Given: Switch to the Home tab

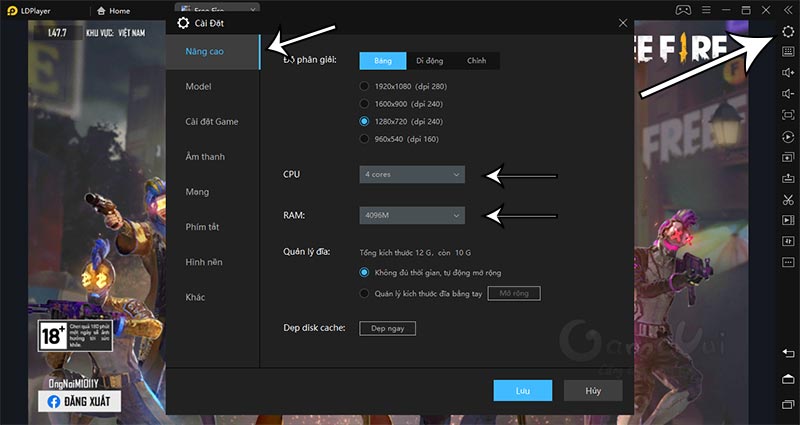Looking at the screenshot, I should tap(113, 11).
